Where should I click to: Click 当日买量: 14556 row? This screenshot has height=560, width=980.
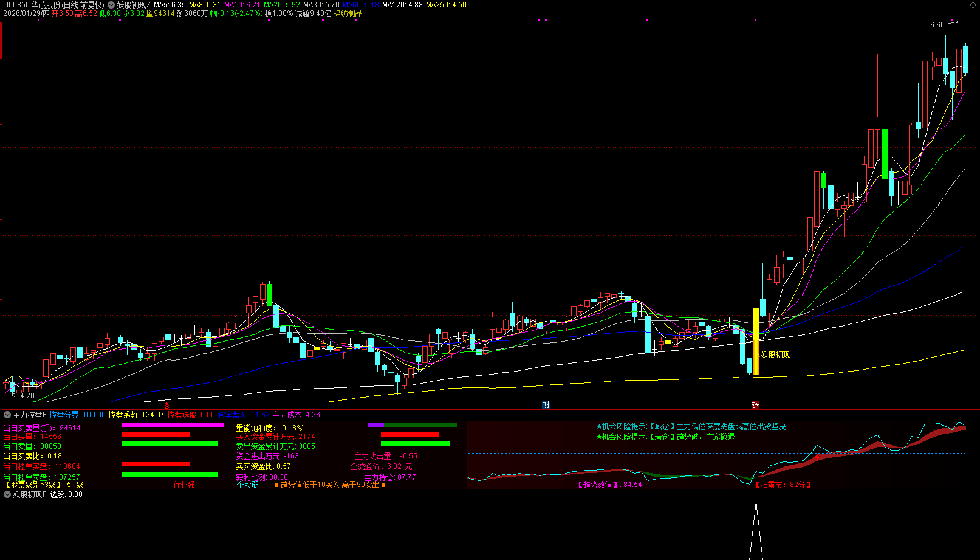pos(32,437)
